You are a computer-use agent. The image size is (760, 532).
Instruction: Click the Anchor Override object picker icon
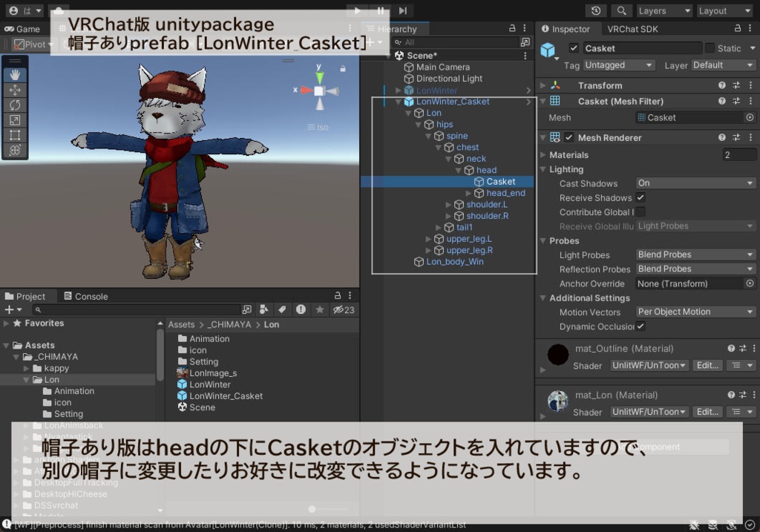pyautogui.click(x=750, y=283)
